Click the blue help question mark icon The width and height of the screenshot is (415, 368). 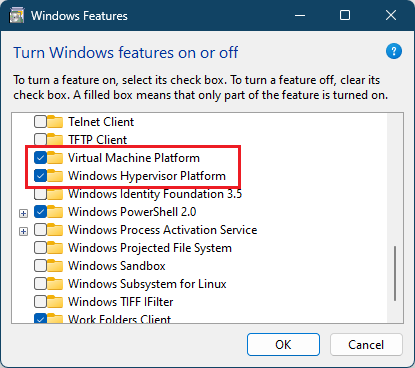click(x=394, y=51)
